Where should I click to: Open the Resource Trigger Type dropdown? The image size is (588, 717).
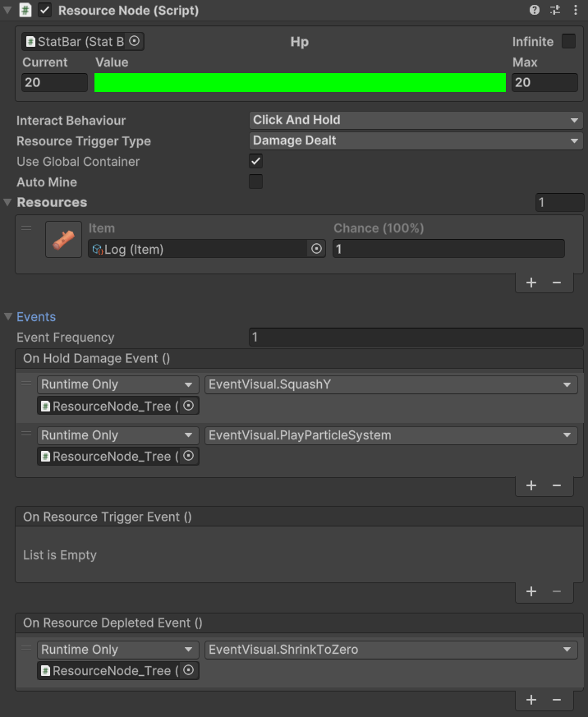coord(416,140)
